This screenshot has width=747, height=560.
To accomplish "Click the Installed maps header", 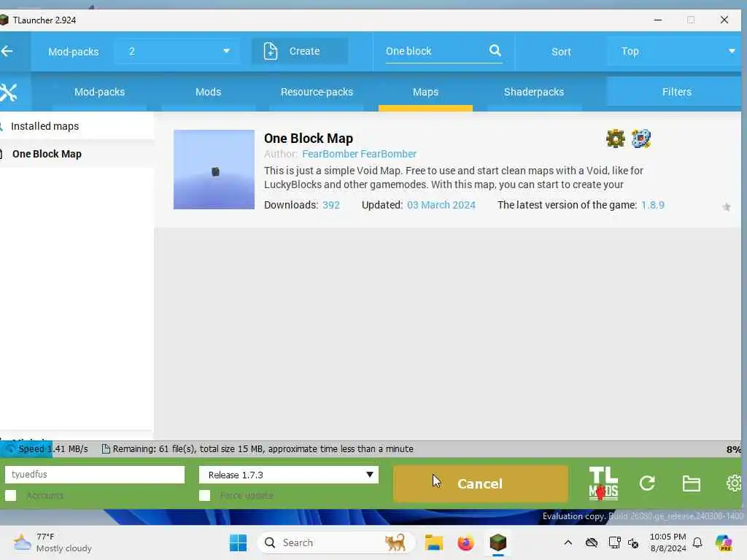I will tap(44, 126).
